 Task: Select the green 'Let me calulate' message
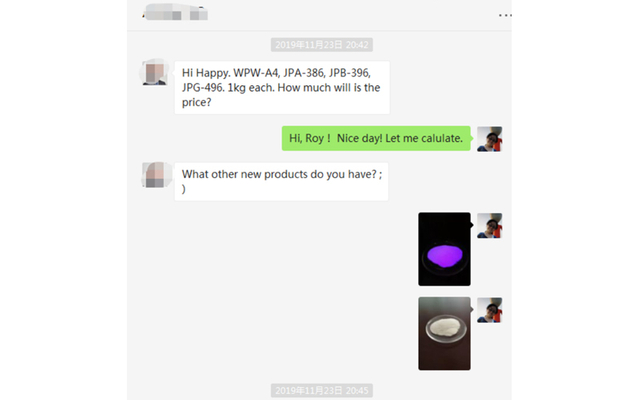376,138
